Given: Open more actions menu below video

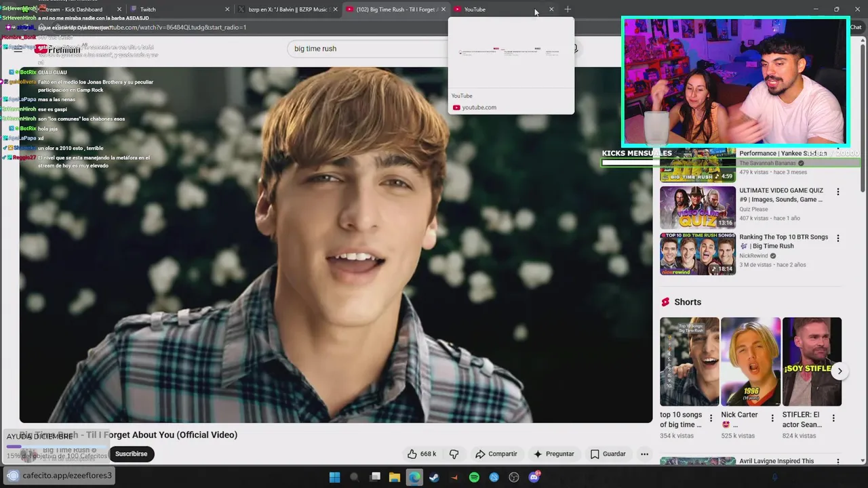Looking at the screenshot, I should point(644,454).
